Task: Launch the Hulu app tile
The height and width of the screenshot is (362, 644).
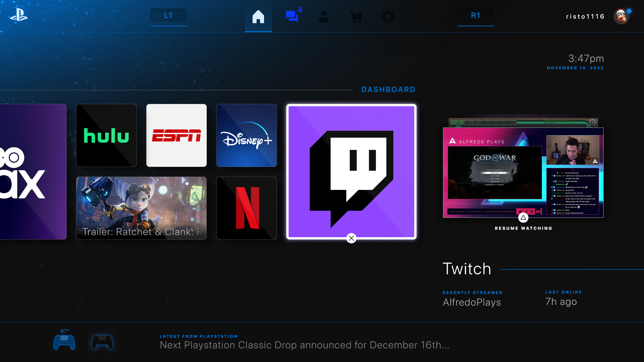Action: tap(106, 135)
